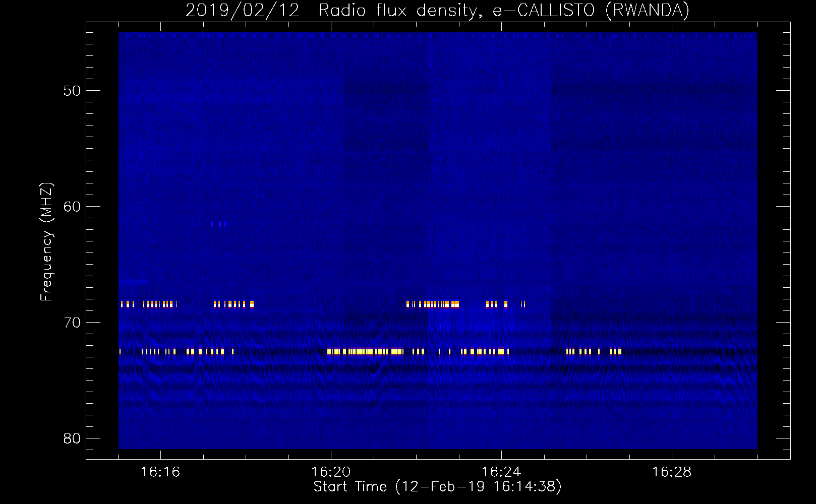Select the 50 frequency tick label

point(72,91)
